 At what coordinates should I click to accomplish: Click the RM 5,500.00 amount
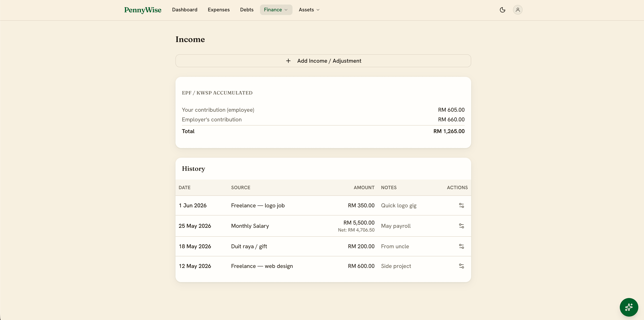click(x=359, y=223)
